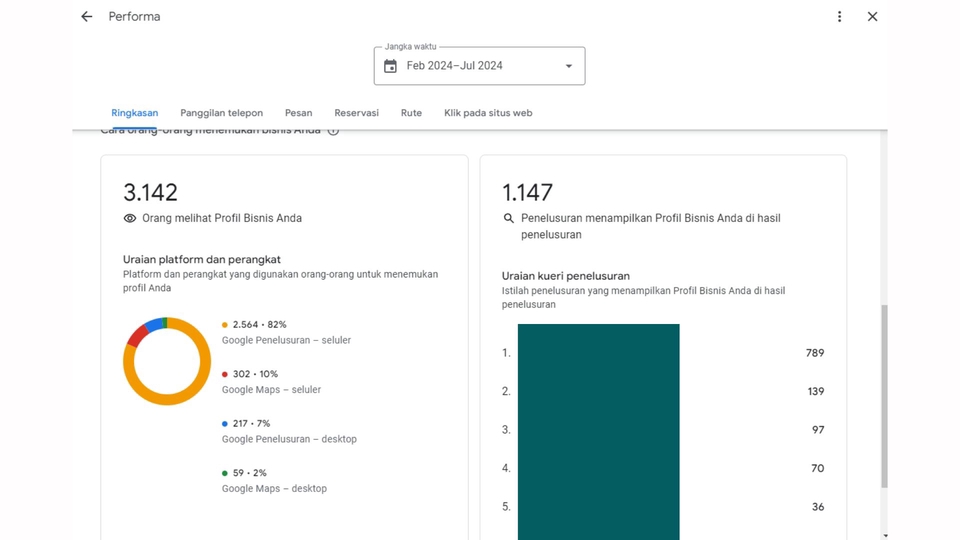
Task: Select the Google Penelusuran – seluler label
Action: click(287, 340)
